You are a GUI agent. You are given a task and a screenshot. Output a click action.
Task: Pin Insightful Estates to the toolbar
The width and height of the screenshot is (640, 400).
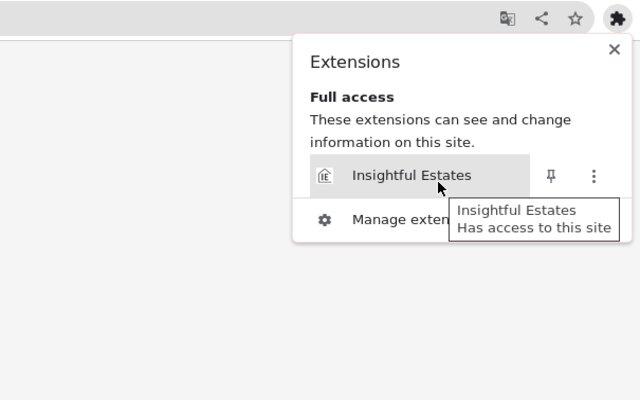551,176
